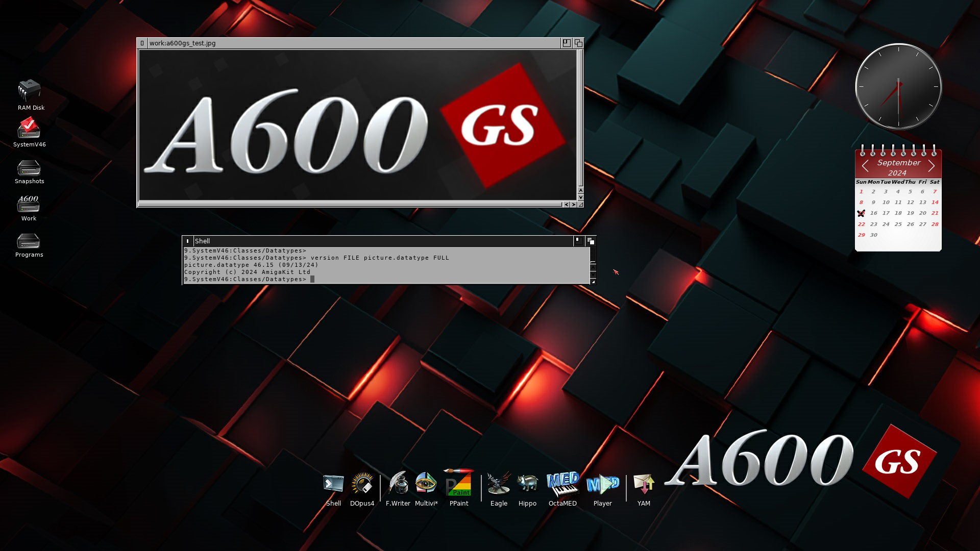This screenshot has height=551, width=980.
Task: Click the September 2024 calendar header
Action: 898,167
